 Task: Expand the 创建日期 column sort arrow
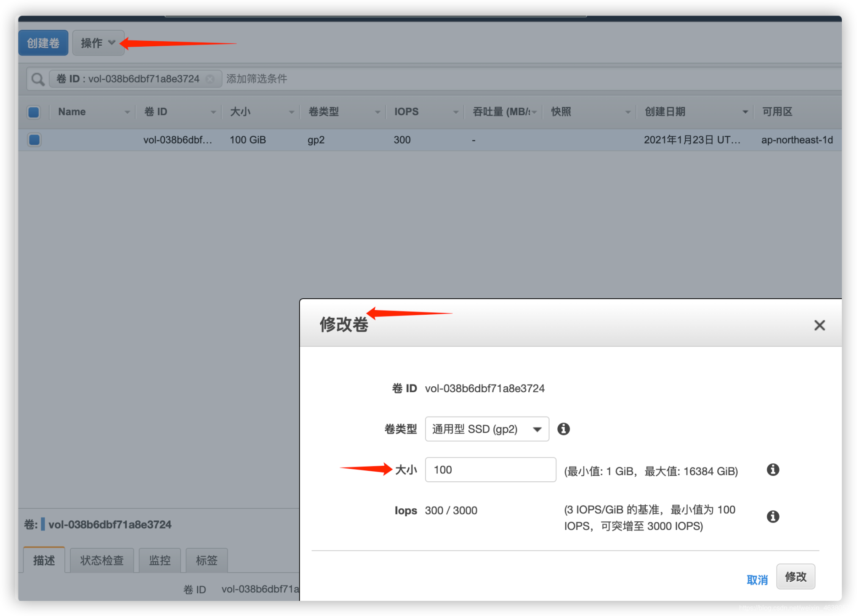point(745,112)
